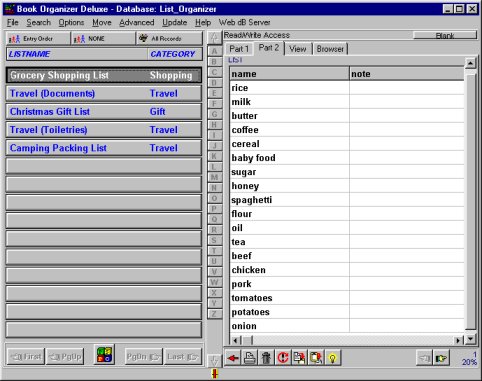
Task: Click the 'coffee' cell in name column
Action: click(289, 130)
